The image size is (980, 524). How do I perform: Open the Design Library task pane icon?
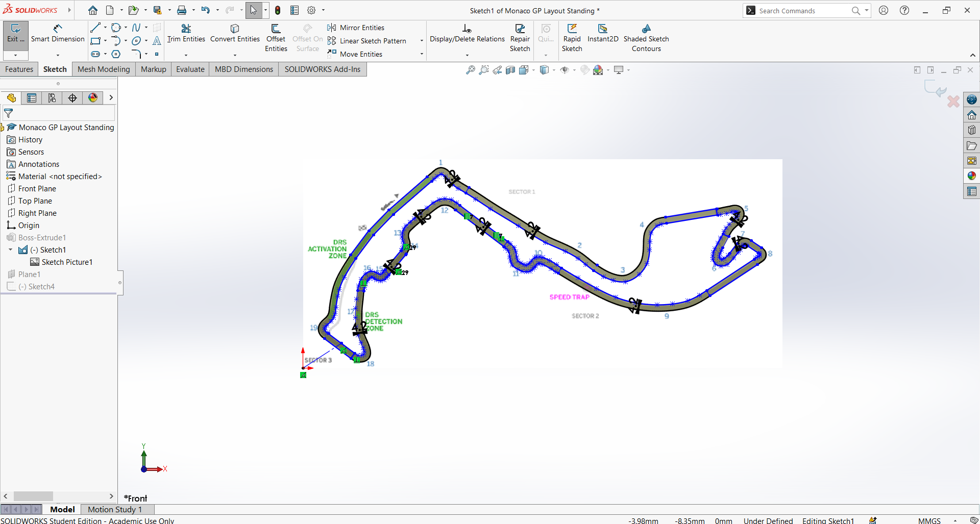[x=972, y=130]
